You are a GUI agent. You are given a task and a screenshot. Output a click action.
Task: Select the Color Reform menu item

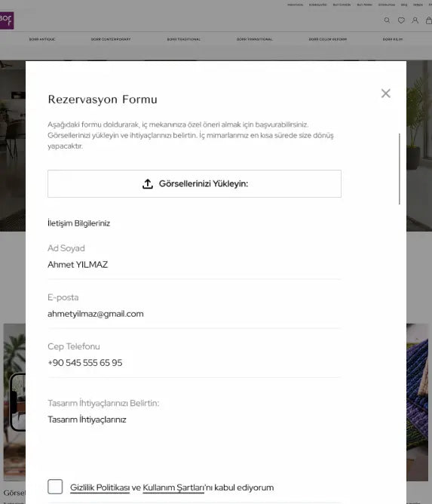[x=328, y=39]
